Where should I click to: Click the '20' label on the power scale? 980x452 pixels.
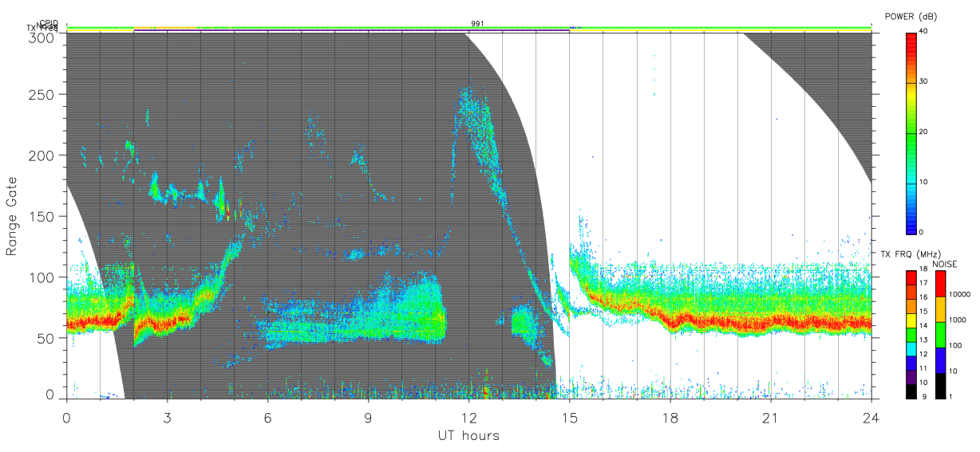[924, 132]
